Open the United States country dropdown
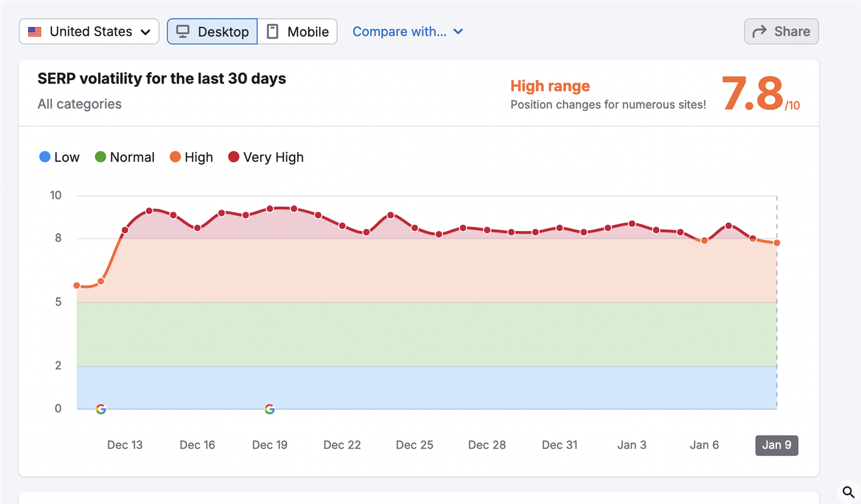Viewport: 861px width, 504px height. pos(89,31)
